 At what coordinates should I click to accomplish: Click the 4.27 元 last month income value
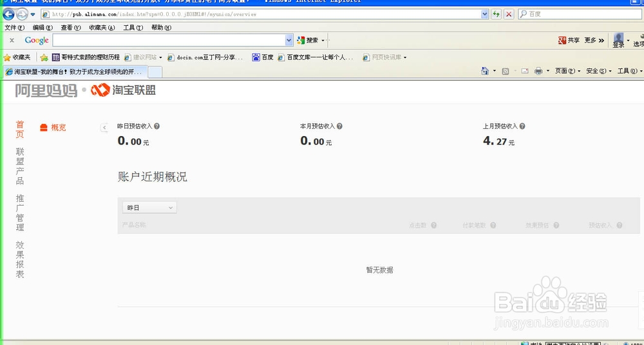click(x=498, y=141)
